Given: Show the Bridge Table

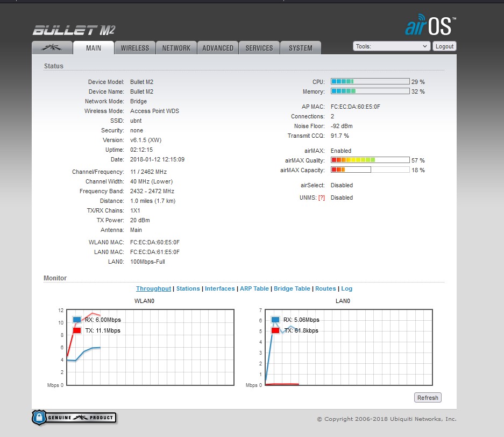Looking at the screenshot, I should (x=292, y=289).
